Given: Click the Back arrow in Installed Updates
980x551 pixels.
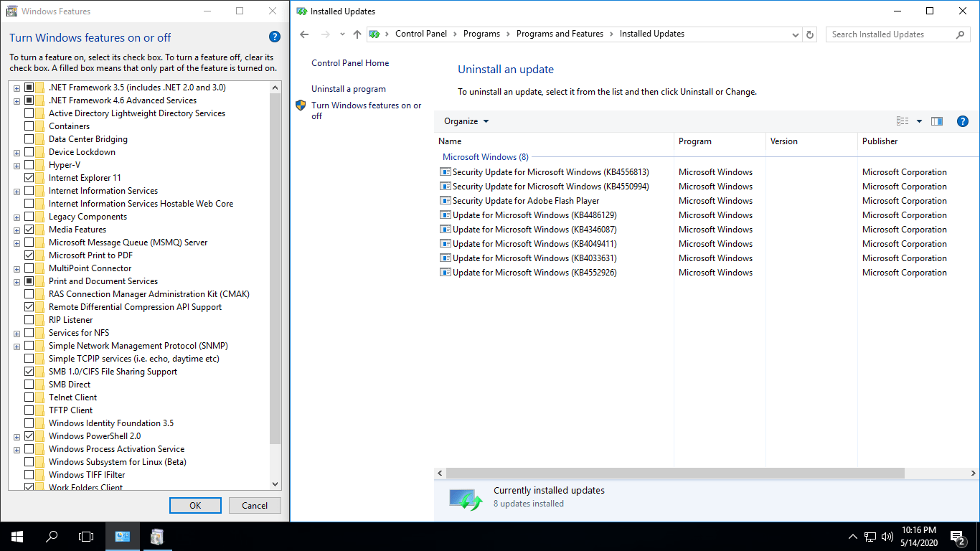Looking at the screenshot, I should pyautogui.click(x=304, y=34).
